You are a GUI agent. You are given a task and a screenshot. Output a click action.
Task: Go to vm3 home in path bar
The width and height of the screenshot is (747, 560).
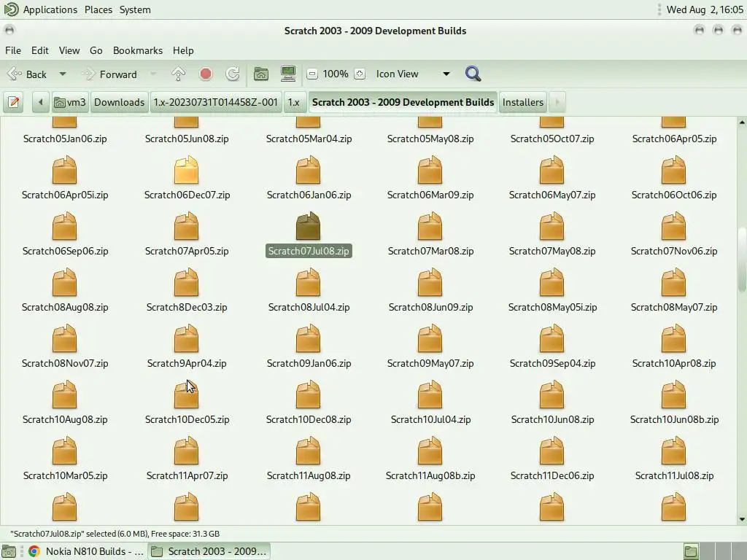point(70,102)
